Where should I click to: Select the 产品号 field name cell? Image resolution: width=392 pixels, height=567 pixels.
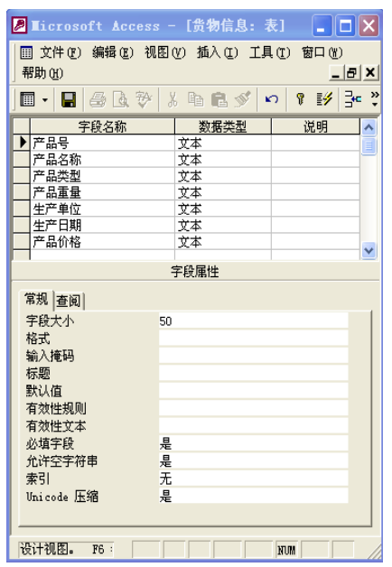click(102, 143)
